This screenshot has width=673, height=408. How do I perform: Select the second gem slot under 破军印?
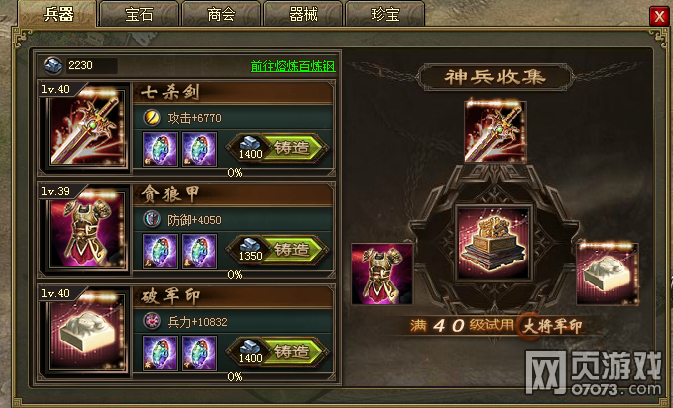pos(199,353)
